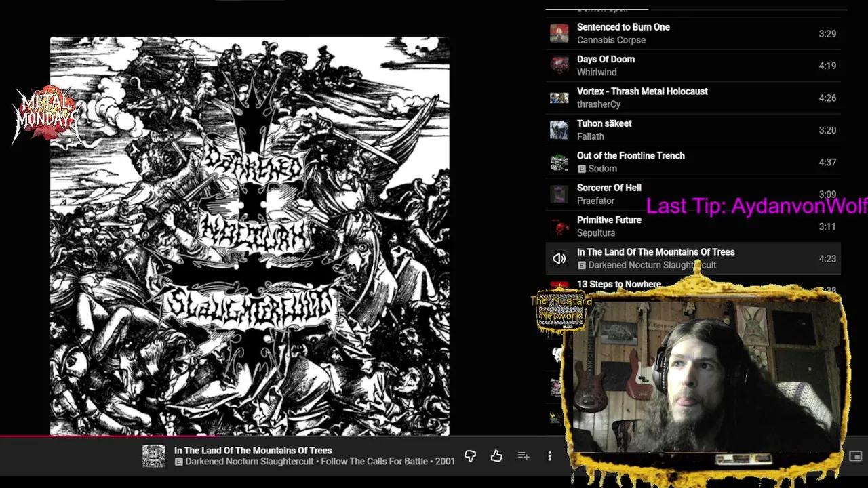The width and height of the screenshot is (868, 488).
Task: Open Cannabis Corpse artist name in queue
Action: (611, 40)
